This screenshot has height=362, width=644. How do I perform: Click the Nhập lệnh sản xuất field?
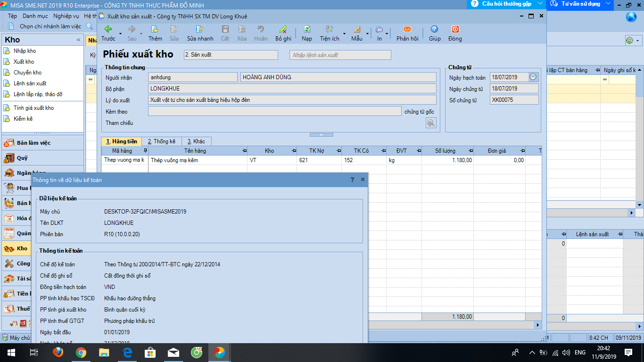pos(340,55)
